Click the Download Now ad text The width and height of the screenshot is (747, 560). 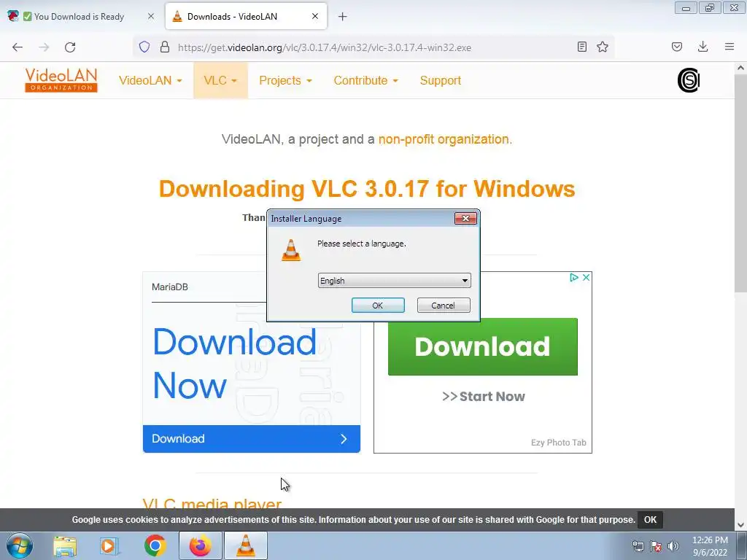(x=234, y=363)
